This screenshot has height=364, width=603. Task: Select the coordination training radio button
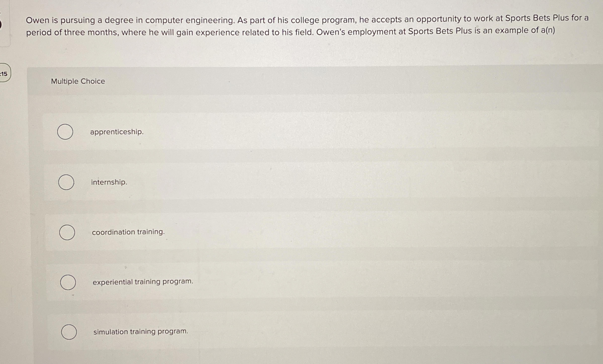click(x=68, y=232)
